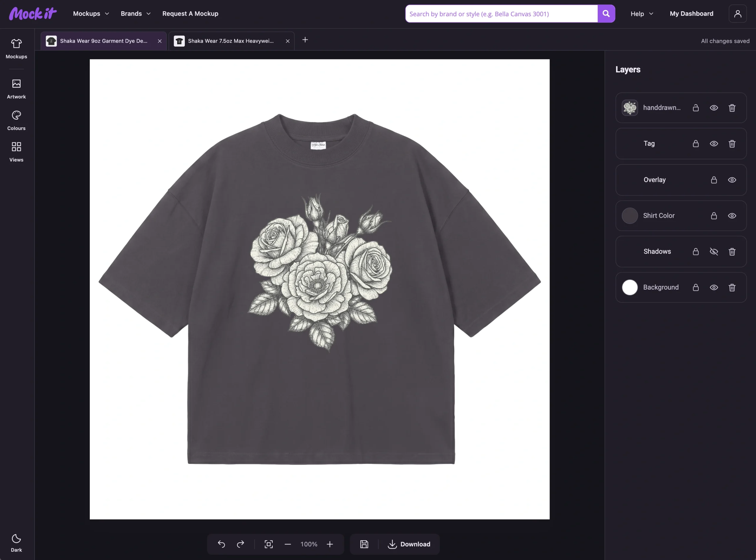Open the Colours palette panel
The image size is (756, 560).
coord(16,120)
